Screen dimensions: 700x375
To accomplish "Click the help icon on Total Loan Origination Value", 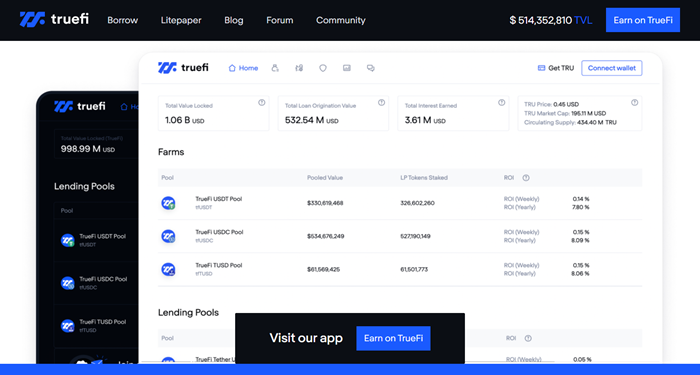I will [x=381, y=103].
